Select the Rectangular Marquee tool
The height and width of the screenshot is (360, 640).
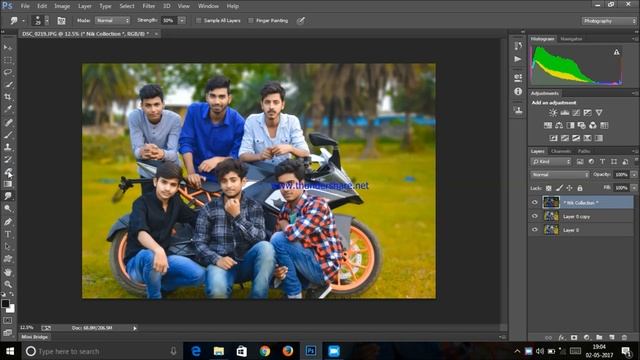point(8,60)
